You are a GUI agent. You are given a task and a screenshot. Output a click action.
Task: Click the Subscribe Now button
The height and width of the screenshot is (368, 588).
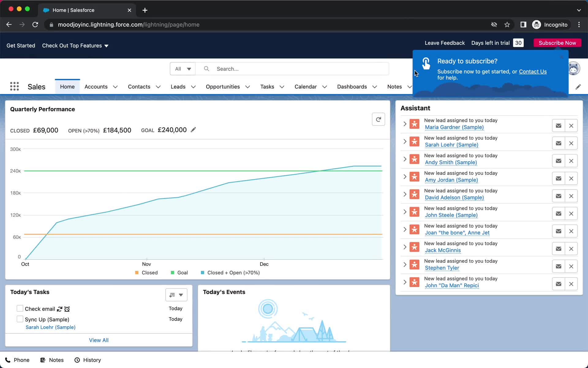pos(557,43)
